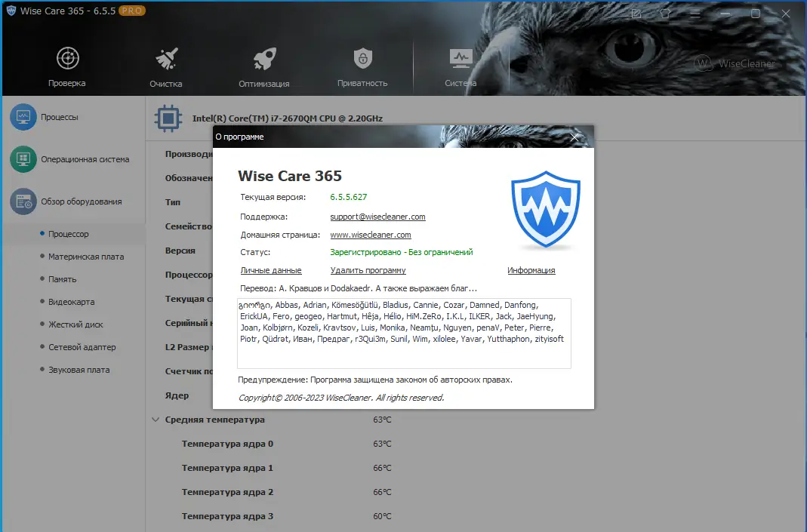807x532 pixels.
Task: Open the Проверка checkup section
Action: tap(66, 64)
